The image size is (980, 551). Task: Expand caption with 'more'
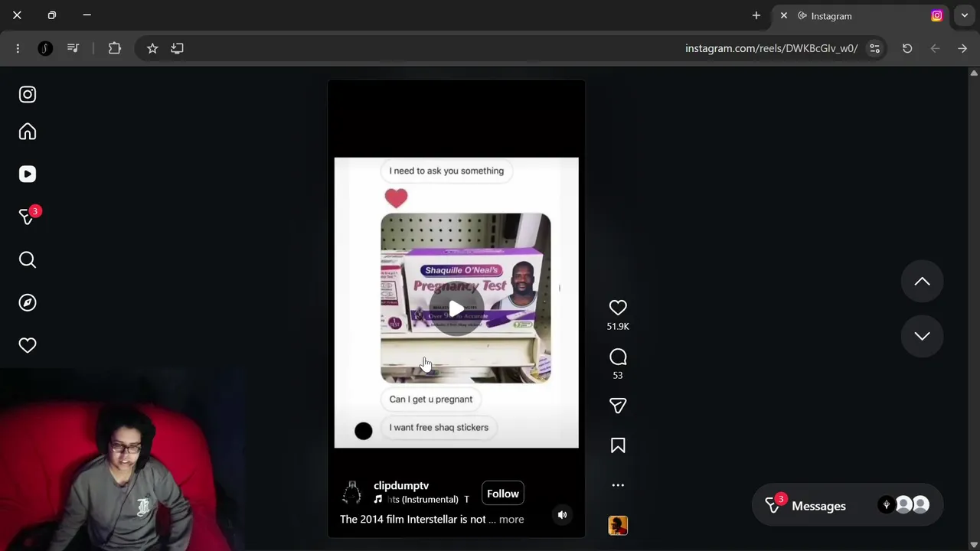tap(511, 520)
